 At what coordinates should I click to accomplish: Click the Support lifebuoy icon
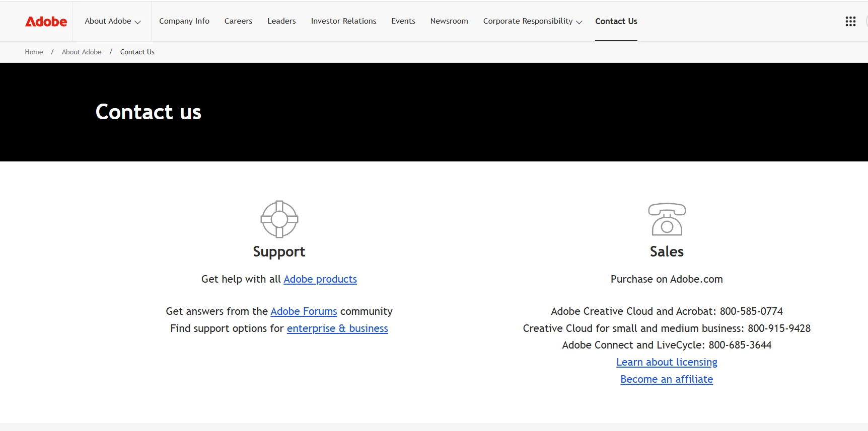pyautogui.click(x=279, y=219)
